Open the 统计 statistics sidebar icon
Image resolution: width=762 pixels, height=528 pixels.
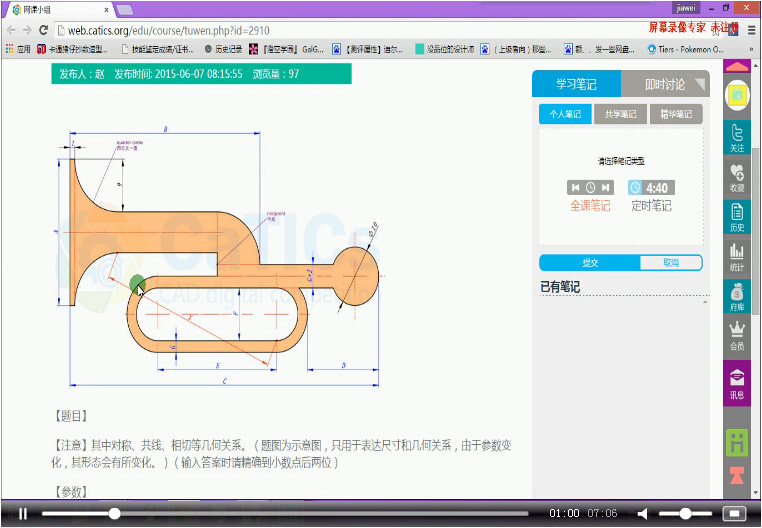[x=737, y=257]
